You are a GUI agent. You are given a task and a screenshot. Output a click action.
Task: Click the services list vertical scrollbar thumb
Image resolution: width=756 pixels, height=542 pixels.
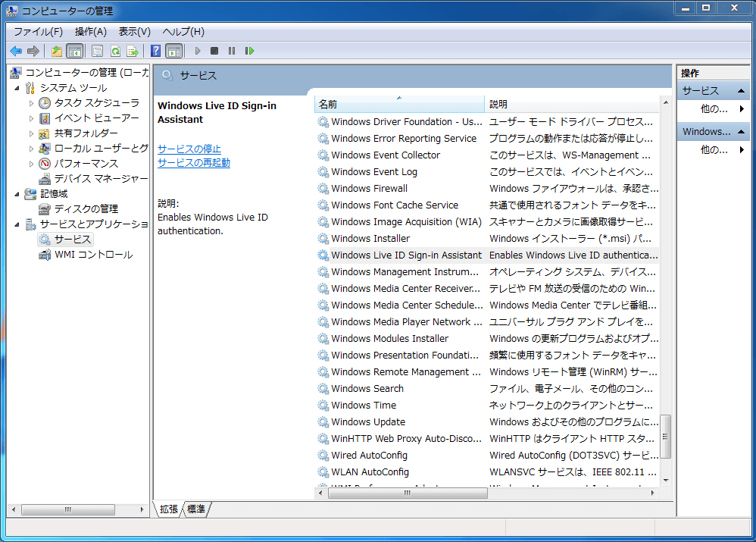[x=665, y=437]
